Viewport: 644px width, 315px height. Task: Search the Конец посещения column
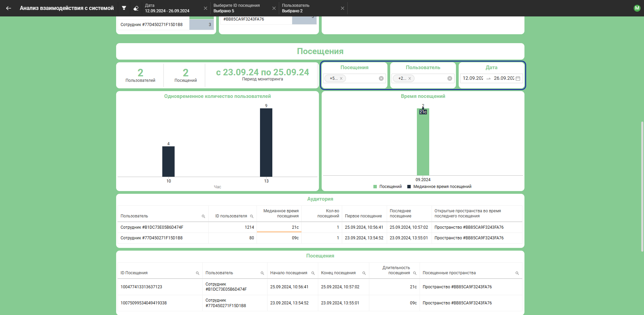364,273
